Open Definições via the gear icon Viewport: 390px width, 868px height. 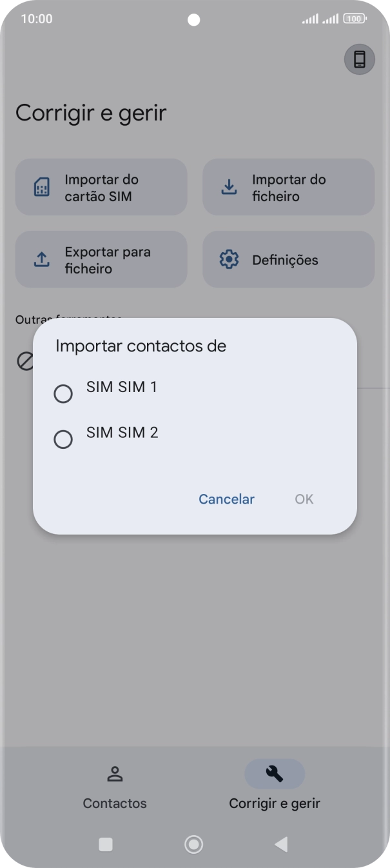[x=229, y=259]
